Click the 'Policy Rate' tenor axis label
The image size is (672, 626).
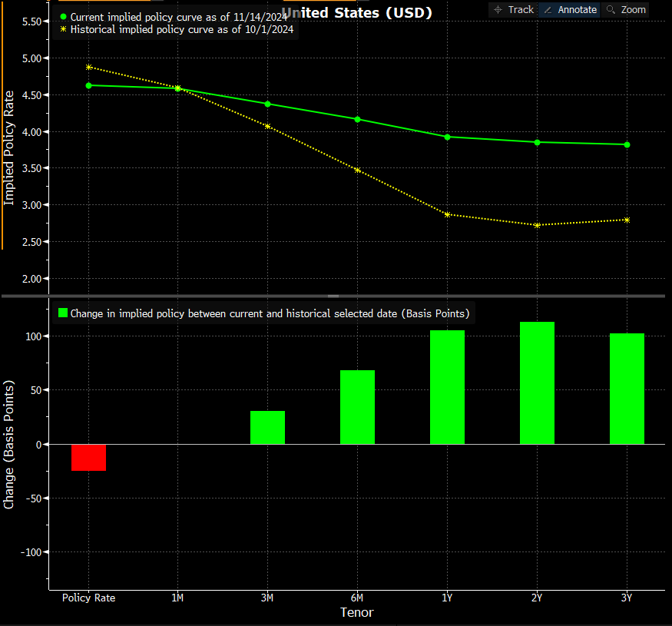89,598
